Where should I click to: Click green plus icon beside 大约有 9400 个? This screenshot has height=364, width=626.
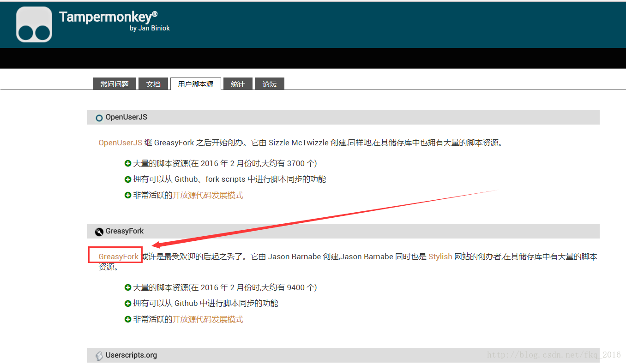128,287
